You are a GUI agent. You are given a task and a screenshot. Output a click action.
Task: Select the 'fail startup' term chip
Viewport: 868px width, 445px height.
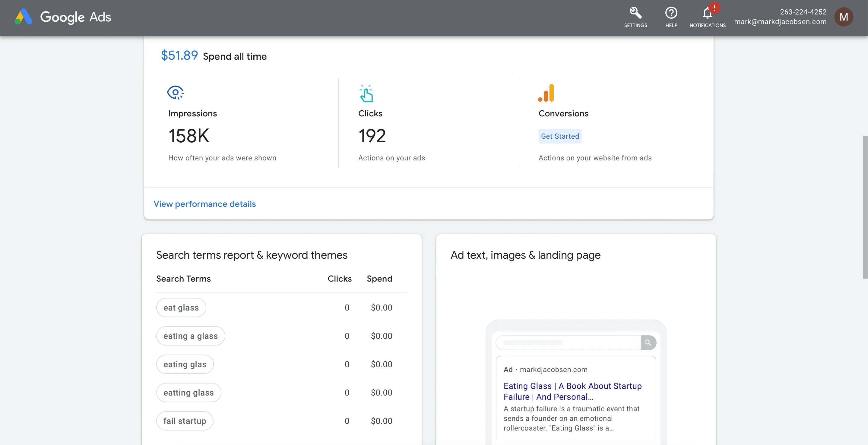click(185, 421)
